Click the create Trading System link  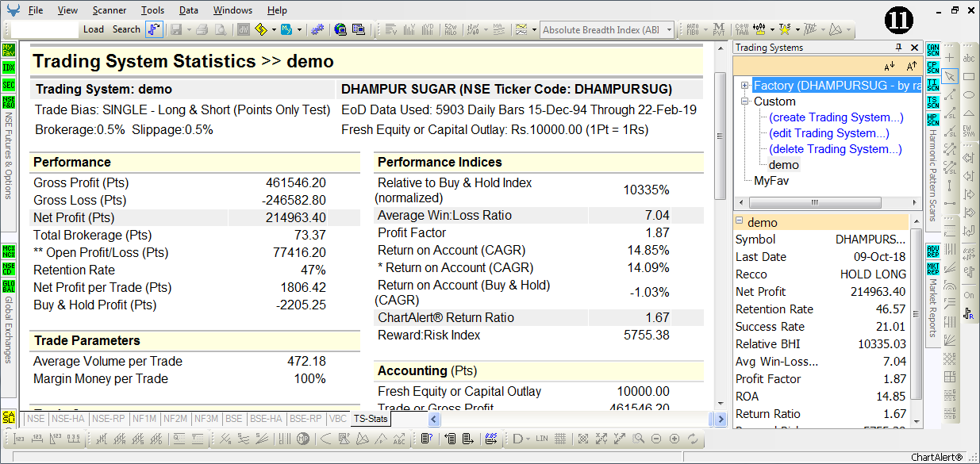click(x=836, y=117)
